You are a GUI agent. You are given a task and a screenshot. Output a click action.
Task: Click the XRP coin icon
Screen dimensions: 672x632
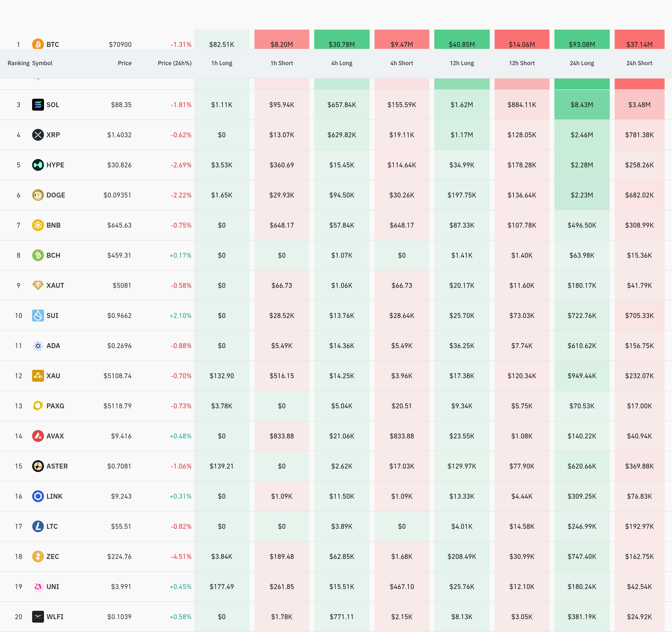pos(38,135)
